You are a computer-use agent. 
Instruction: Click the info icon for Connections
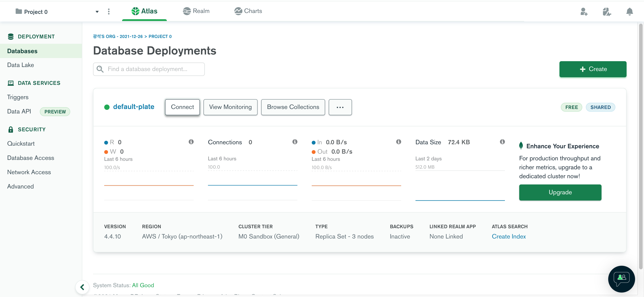[295, 142]
